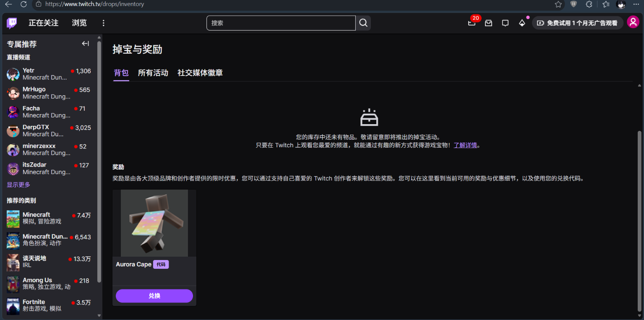Go back with the browser back arrow
Screen dimensions: 644x320
point(8,4)
